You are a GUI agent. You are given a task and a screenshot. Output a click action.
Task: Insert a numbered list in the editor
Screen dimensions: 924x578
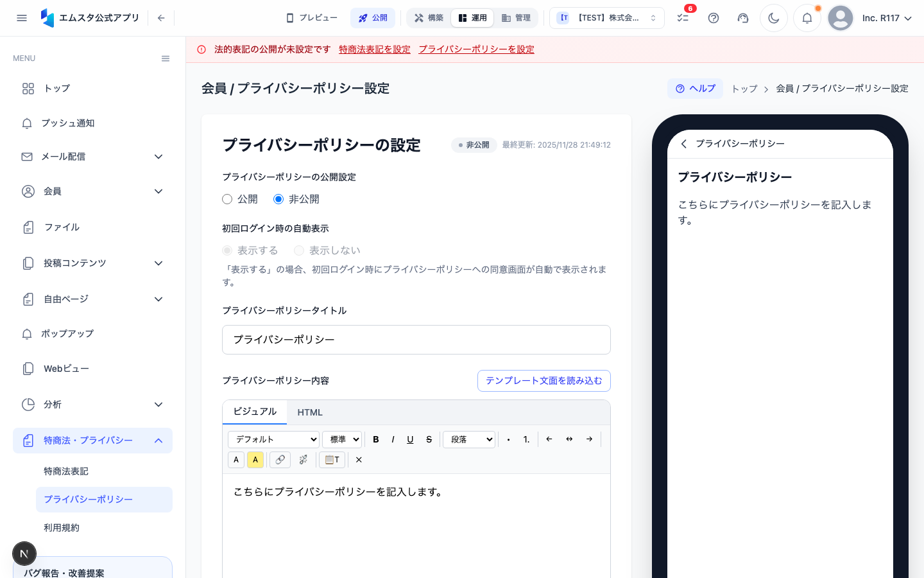[526, 439]
